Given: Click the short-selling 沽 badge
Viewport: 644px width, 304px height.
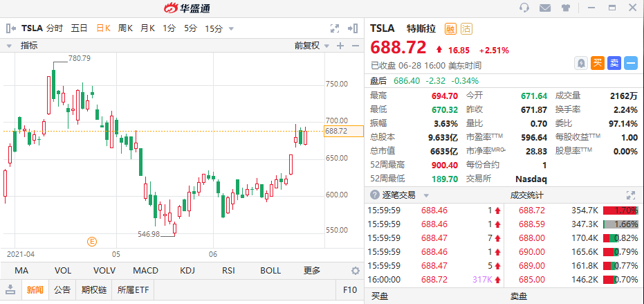Looking at the screenshot, I should (x=466, y=28).
